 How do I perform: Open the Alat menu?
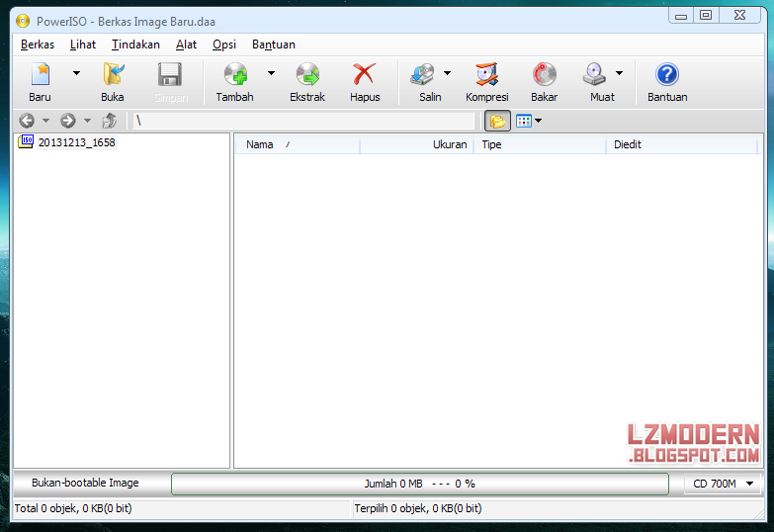pyautogui.click(x=186, y=44)
